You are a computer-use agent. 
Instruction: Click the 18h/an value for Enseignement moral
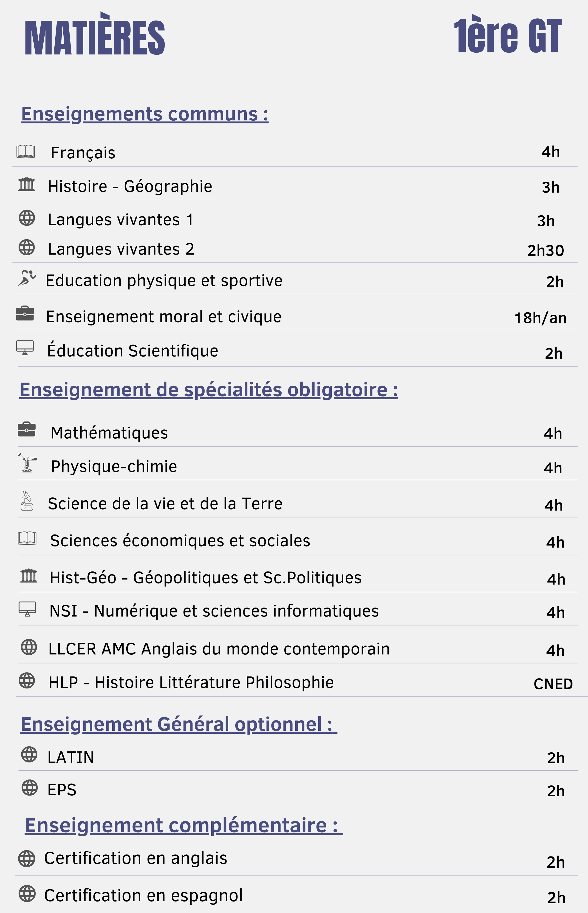coord(540,318)
